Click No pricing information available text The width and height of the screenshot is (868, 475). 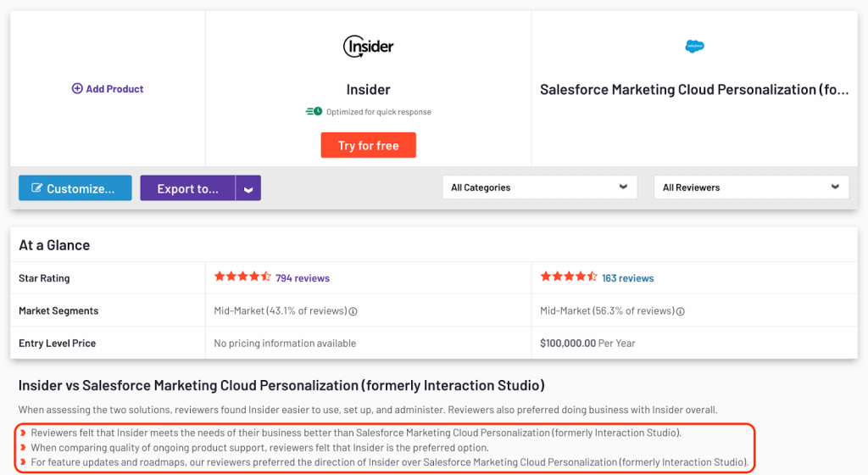[x=285, y=344]
